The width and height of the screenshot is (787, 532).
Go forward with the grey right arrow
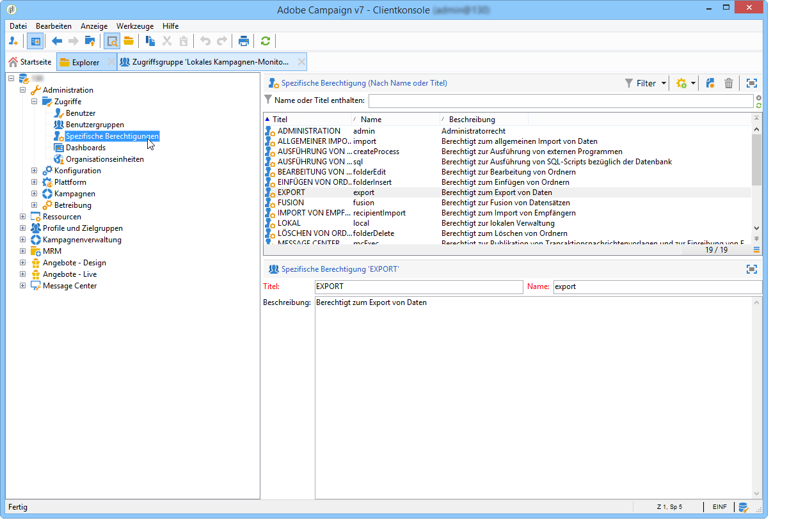click(x=74, y=41)
